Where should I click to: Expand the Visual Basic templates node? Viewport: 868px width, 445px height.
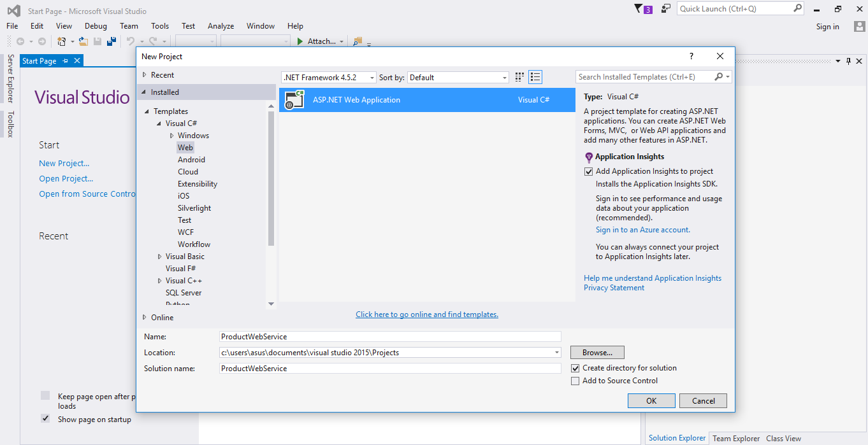(160, 257)
